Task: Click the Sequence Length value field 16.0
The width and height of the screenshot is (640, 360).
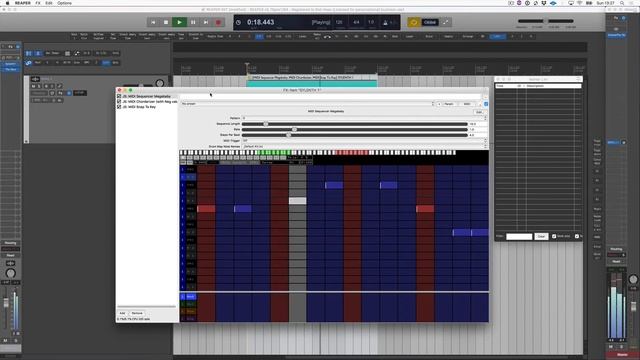Action: [x=478, y=124]
